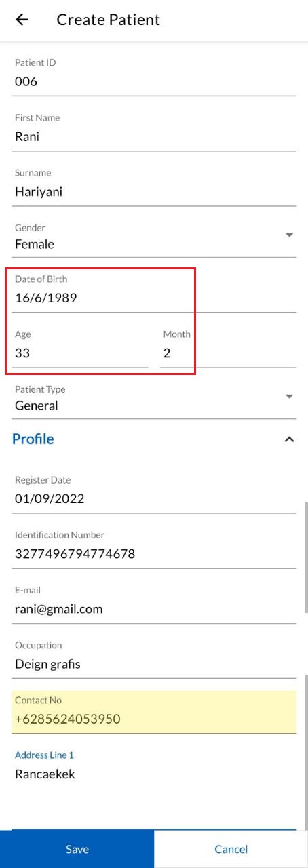Edit the E-mail field
This screenshot has height=868, width=308.
click(154, 601)
